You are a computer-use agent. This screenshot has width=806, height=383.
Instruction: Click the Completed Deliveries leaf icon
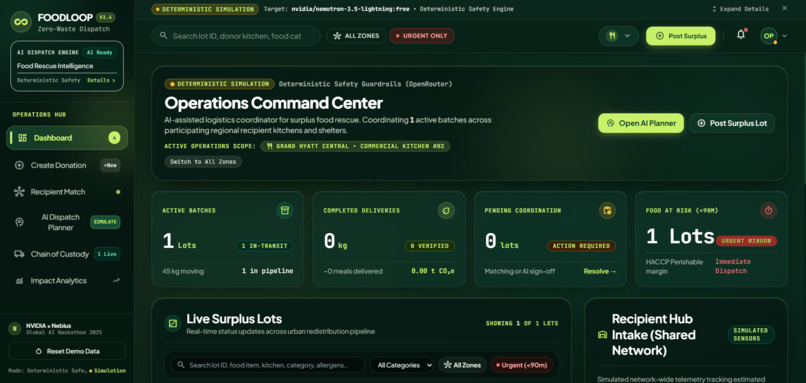[446, 210]
